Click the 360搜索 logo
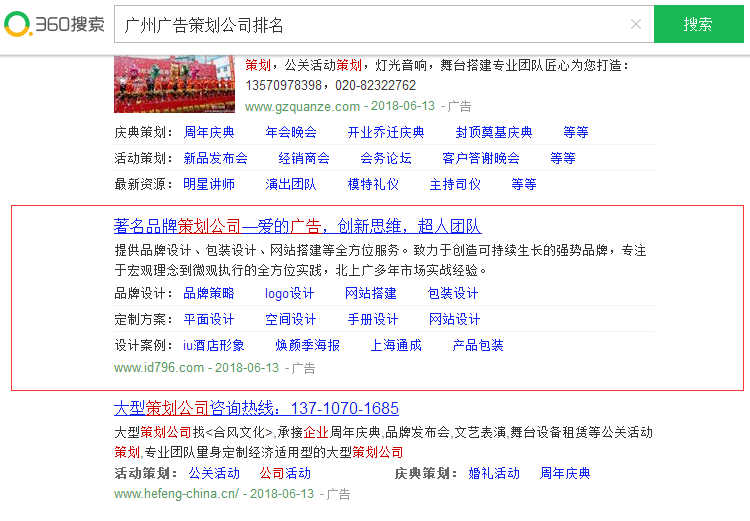 click(54, 24)
